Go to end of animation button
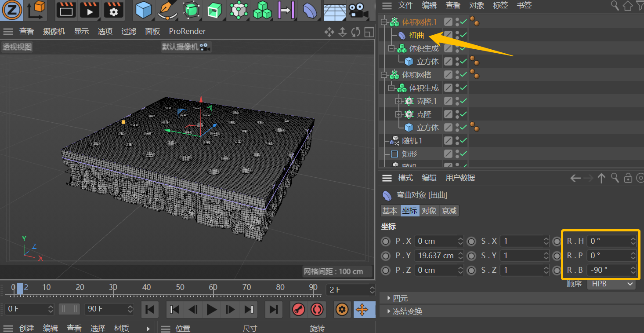This screenshot has height=333, width=644. point(273,310)
